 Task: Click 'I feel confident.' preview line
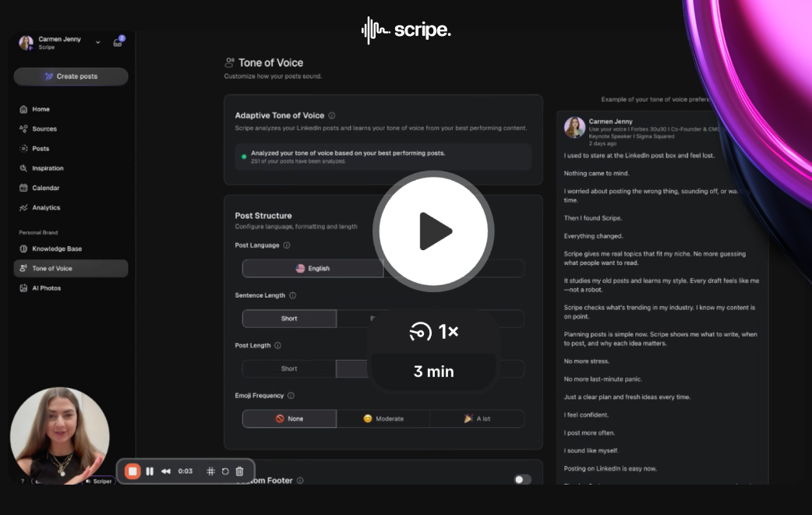pos(586,414)
